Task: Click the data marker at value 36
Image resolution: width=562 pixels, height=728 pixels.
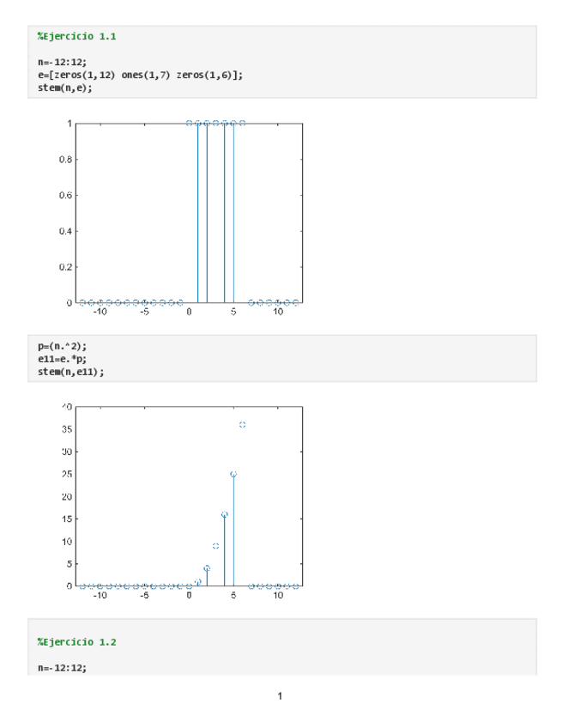Action: point(243,425)
